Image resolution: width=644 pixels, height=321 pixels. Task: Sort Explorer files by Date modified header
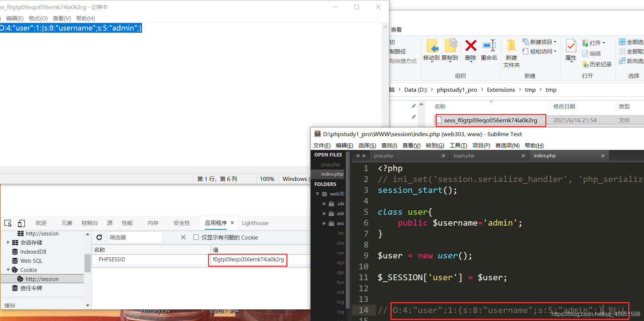tap(564, 107)
